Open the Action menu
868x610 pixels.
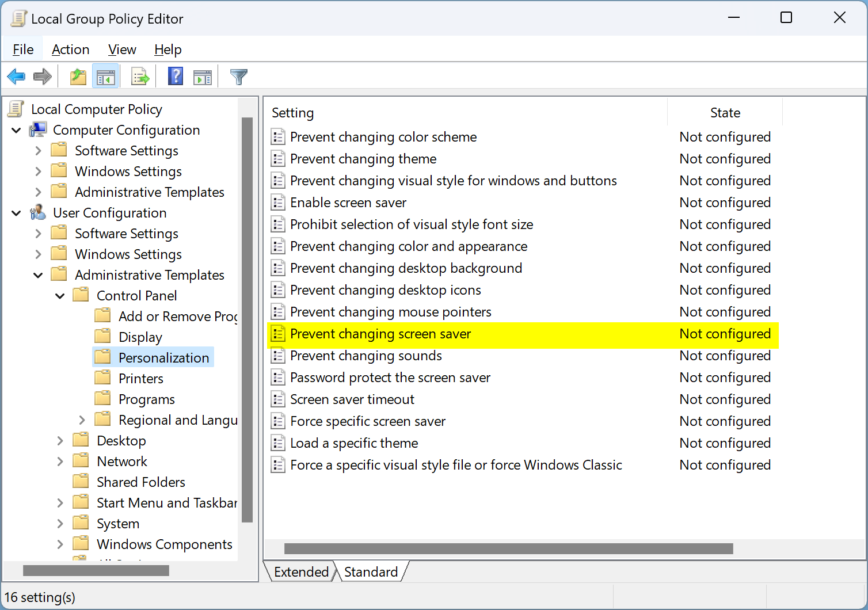[70, 49]
